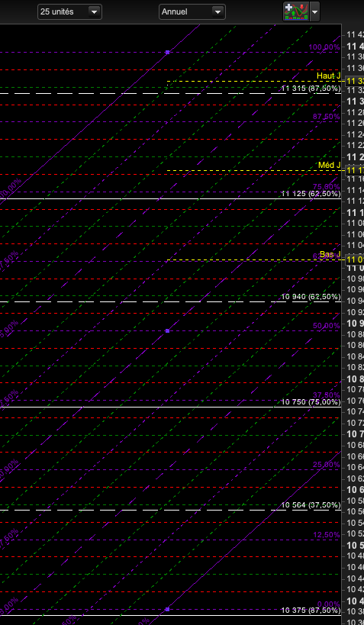This screenshot has width=364, height=625.
Task: Select the "11 125 (62,50%)" level label
Action: point(311,194)
